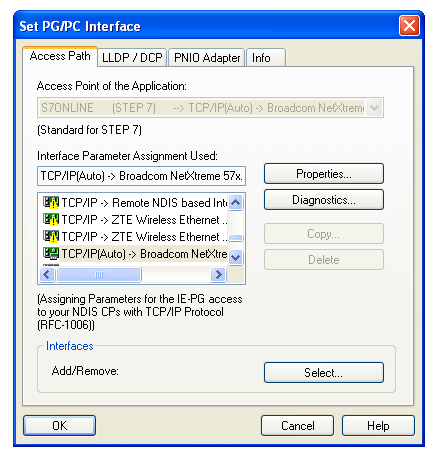Confirm the dialog with OK
The image size is (434, 459).
[60, 426]
